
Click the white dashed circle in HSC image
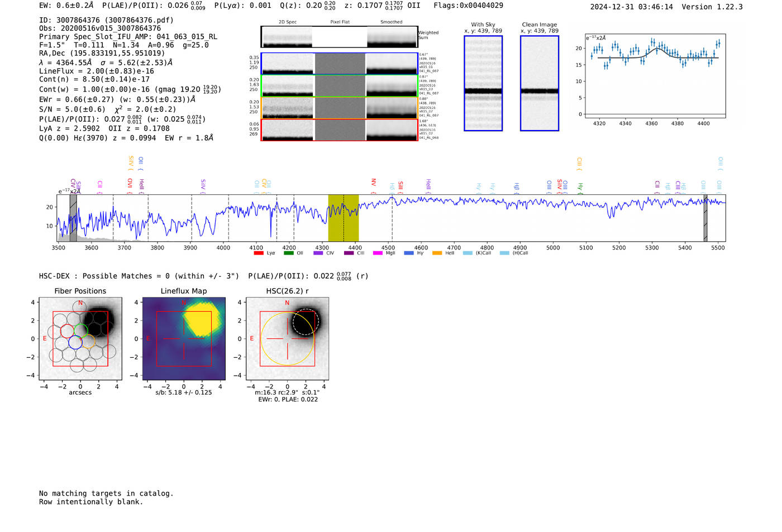click(x=306, y=321)
